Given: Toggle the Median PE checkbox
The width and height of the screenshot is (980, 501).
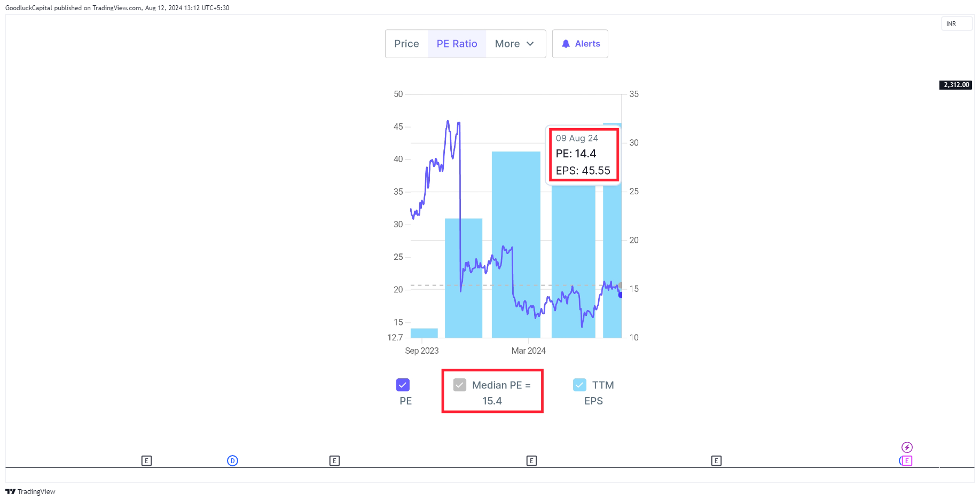Looking at the screenshot, I should coord(460,385).
